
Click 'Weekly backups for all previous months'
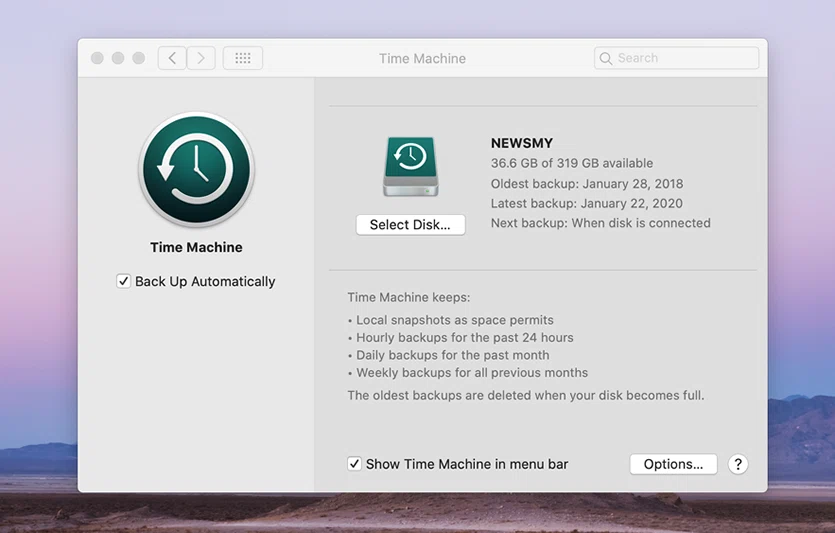coord(472,373)
